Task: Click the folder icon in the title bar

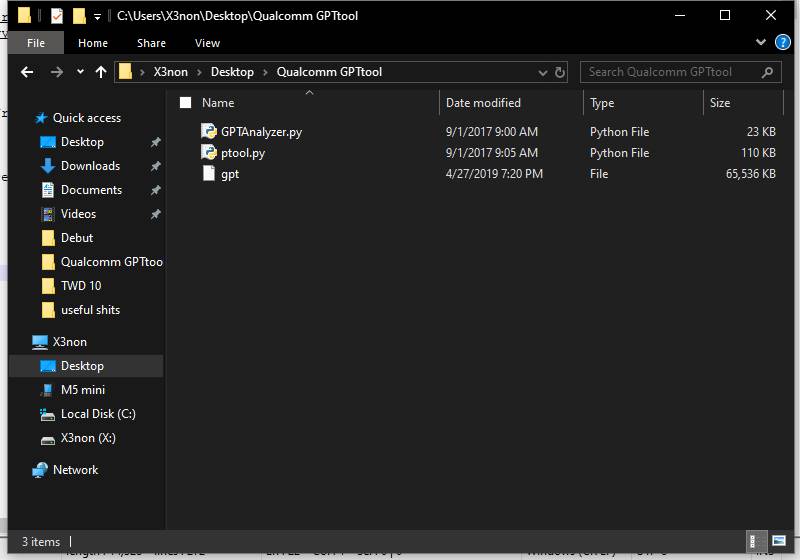Action: pos(24,15)
